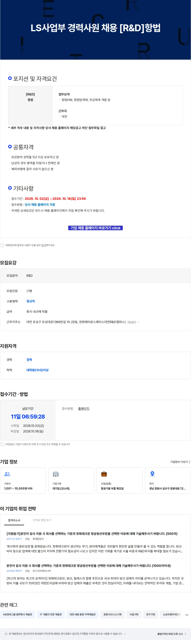Click the 홈페이지 application method link
The width and height of the screenshot is (191, 644).
84,409
